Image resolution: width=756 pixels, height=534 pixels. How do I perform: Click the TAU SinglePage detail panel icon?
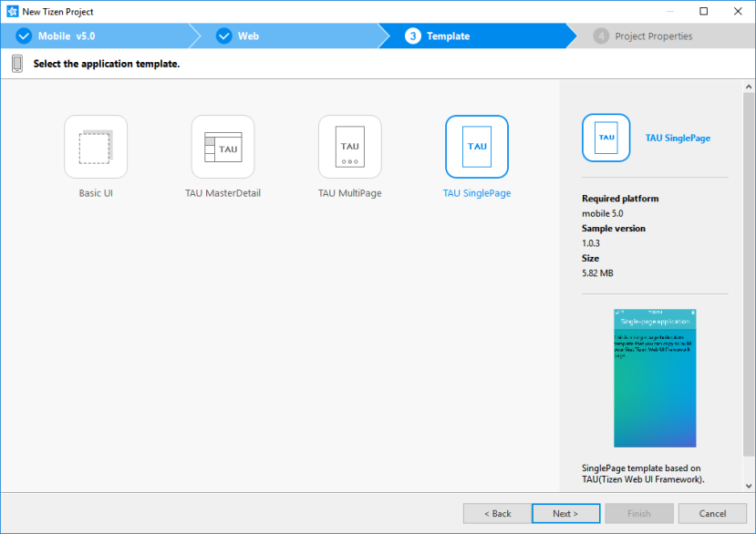(x=606, y=138)
